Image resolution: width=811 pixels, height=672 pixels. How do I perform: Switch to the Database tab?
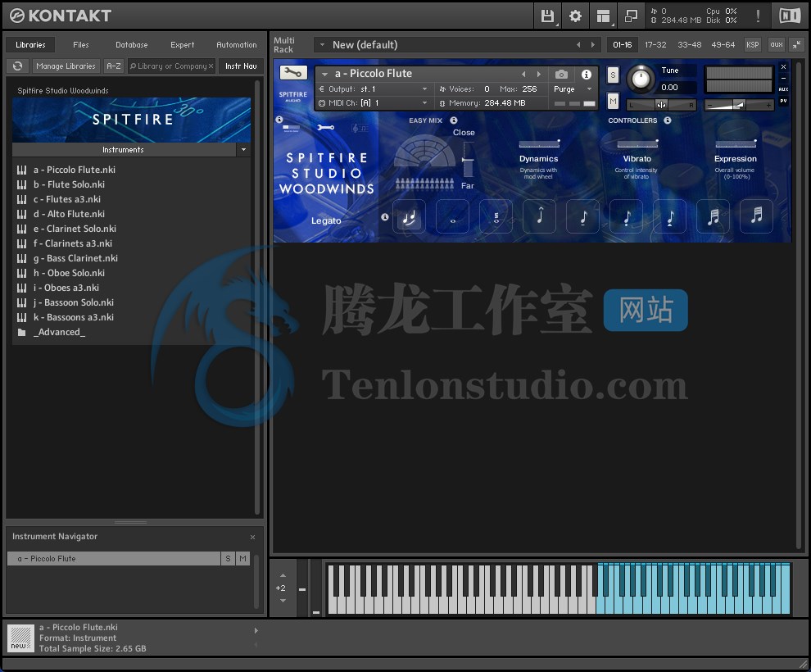click(131, 45)
